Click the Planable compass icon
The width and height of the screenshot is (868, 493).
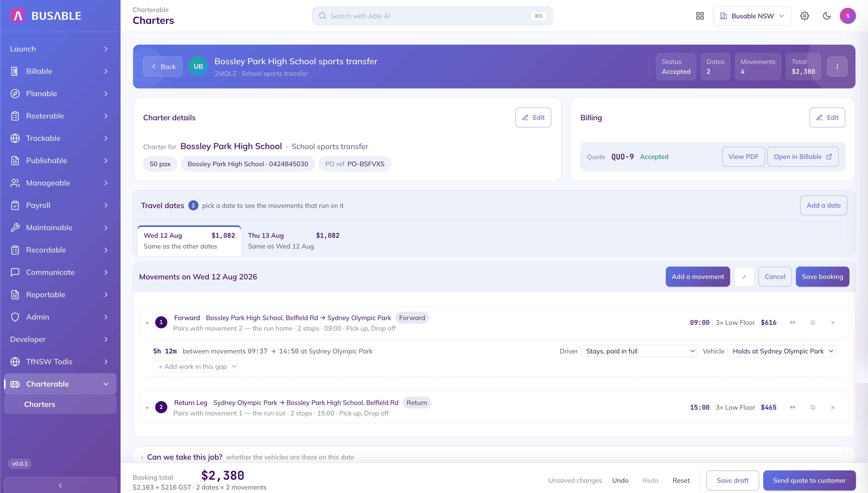click(15, 93)
